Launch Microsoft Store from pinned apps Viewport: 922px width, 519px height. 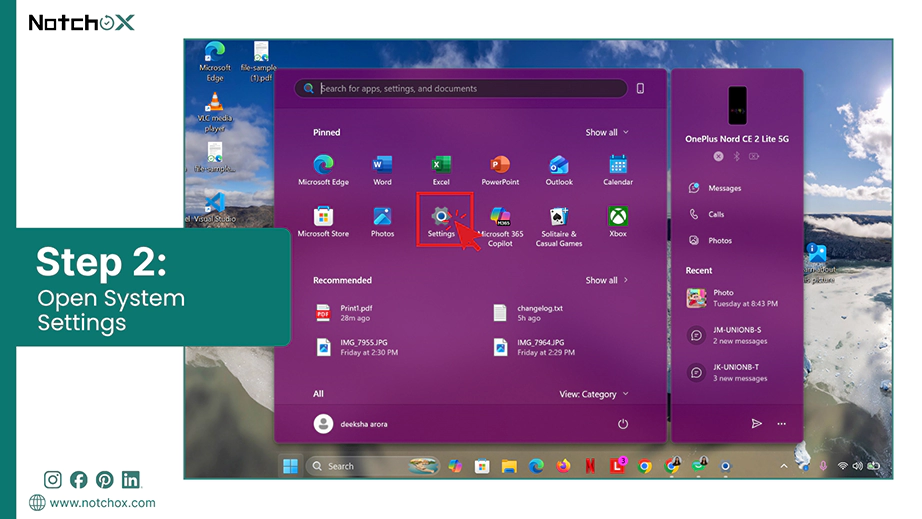323,222
